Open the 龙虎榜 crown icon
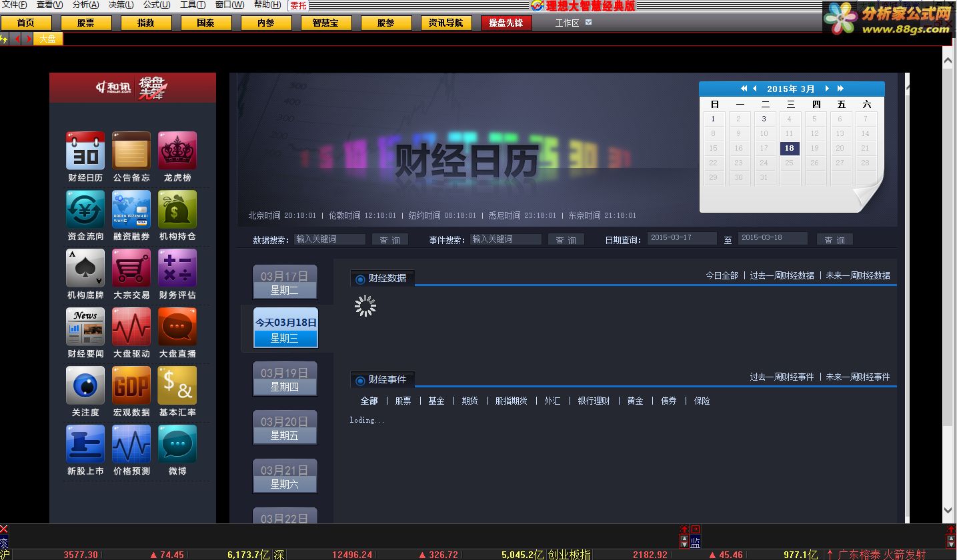The image size is (957, 560). 177,151
